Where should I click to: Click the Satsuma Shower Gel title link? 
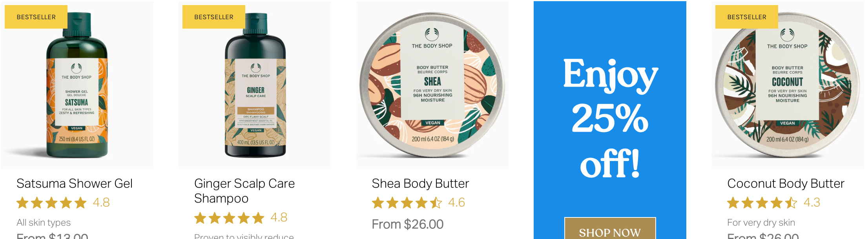[75, 183]
